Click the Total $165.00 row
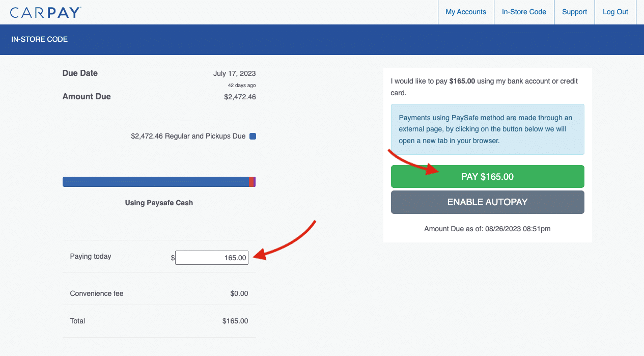 click(x=235, y=321)
